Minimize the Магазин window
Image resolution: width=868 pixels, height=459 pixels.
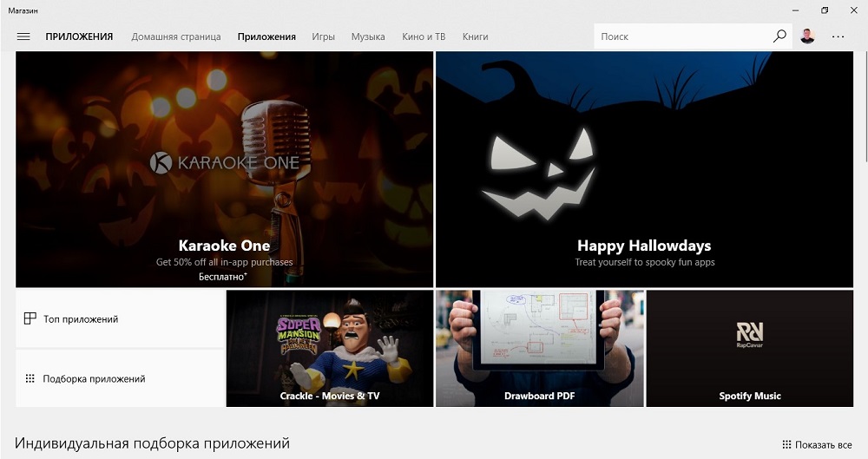pyautogui.click(x=795, y=10)
